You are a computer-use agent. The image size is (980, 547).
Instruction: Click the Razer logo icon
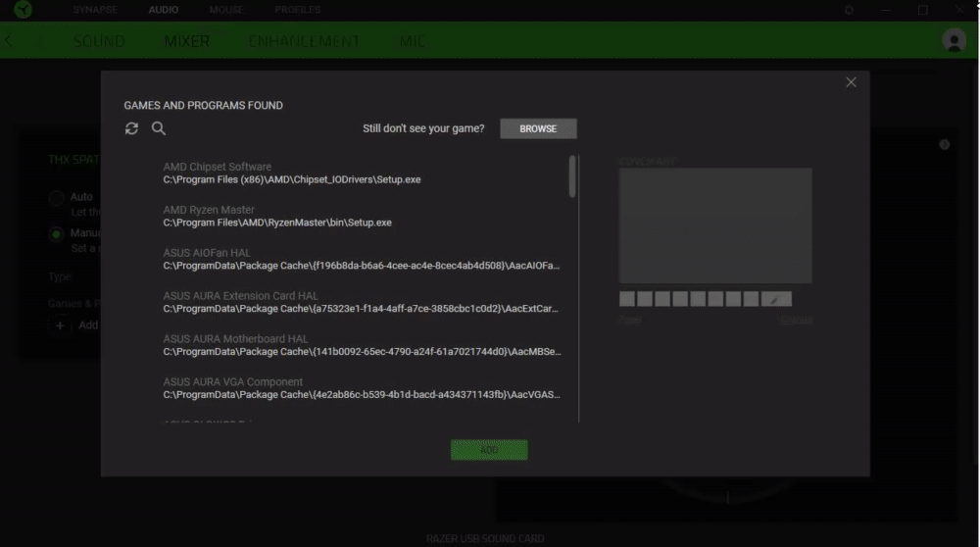pos(24,10)
